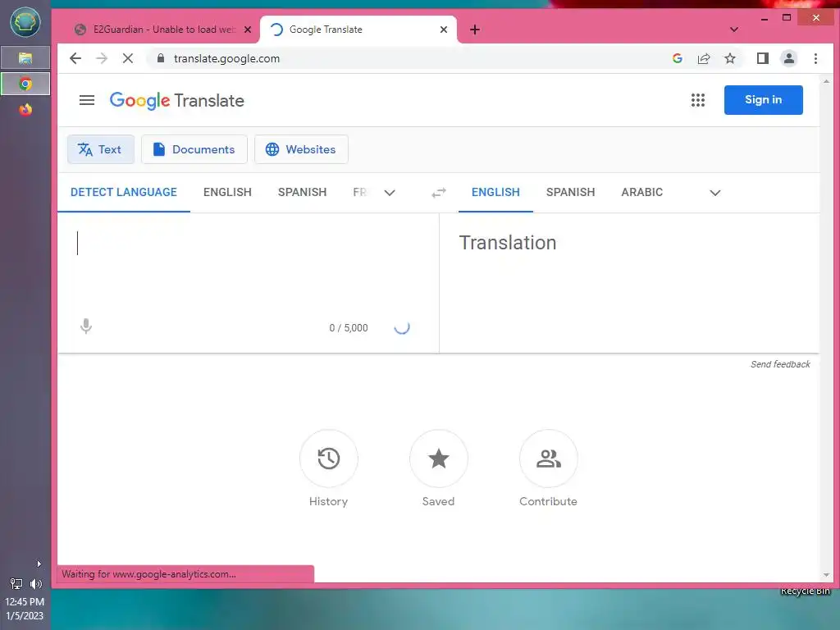Open the Start menu orb
840x630 pixels.
pos(25,22)
